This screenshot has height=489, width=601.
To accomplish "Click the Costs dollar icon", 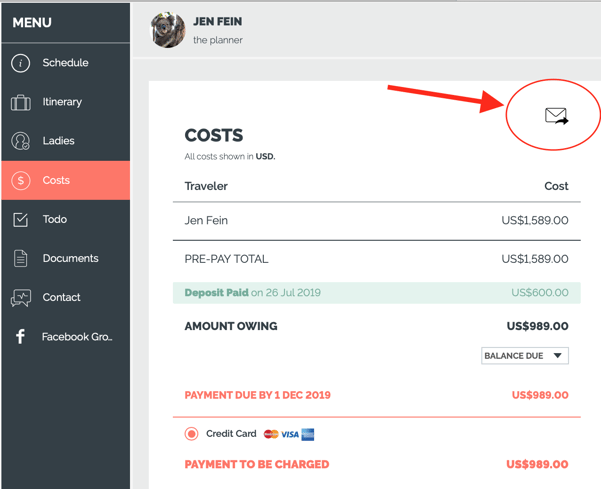I will click(x=21, y=180).
